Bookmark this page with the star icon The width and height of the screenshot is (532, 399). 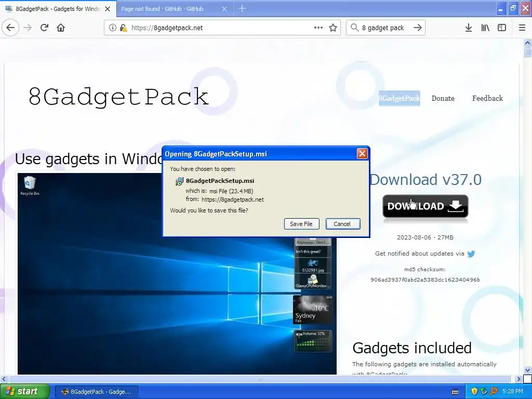point(333,28)
